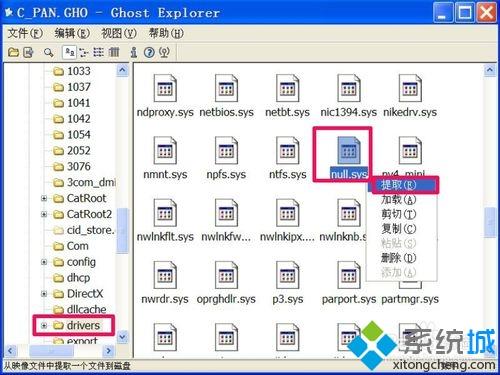Select the nwrdr.sys file icon

coord(165,275)
